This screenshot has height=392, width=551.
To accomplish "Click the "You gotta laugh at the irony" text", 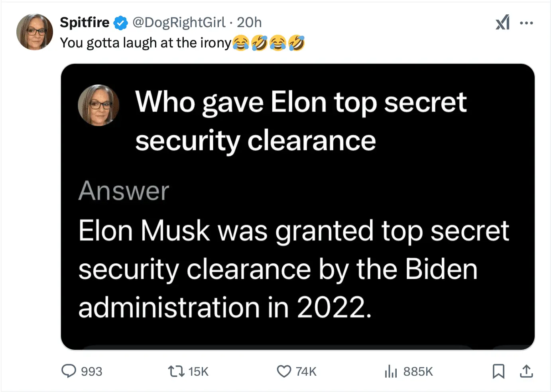I will coord(146,43).
